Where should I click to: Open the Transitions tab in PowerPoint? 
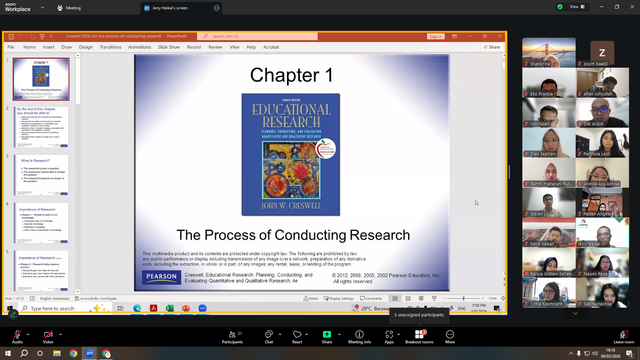coord(110,47)
